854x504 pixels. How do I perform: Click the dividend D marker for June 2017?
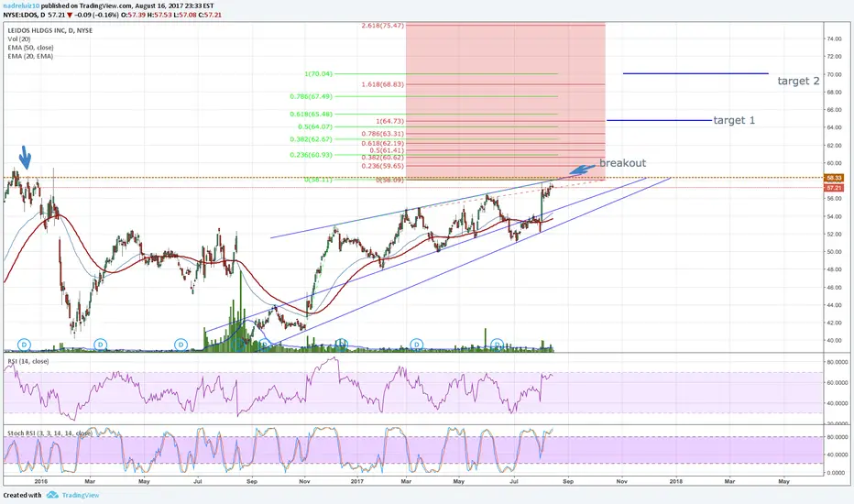(x=497, y=345)
